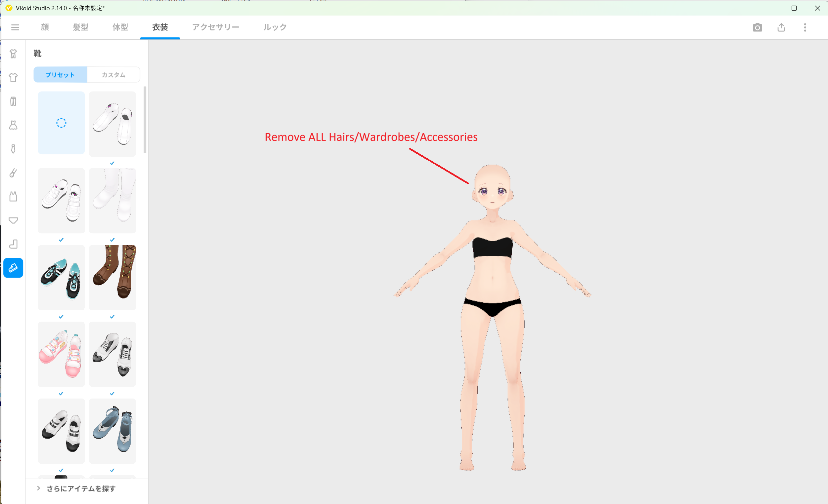
Task: Choose the blue ribbon Mary Jane shoes preset
Action: (112, 431)
